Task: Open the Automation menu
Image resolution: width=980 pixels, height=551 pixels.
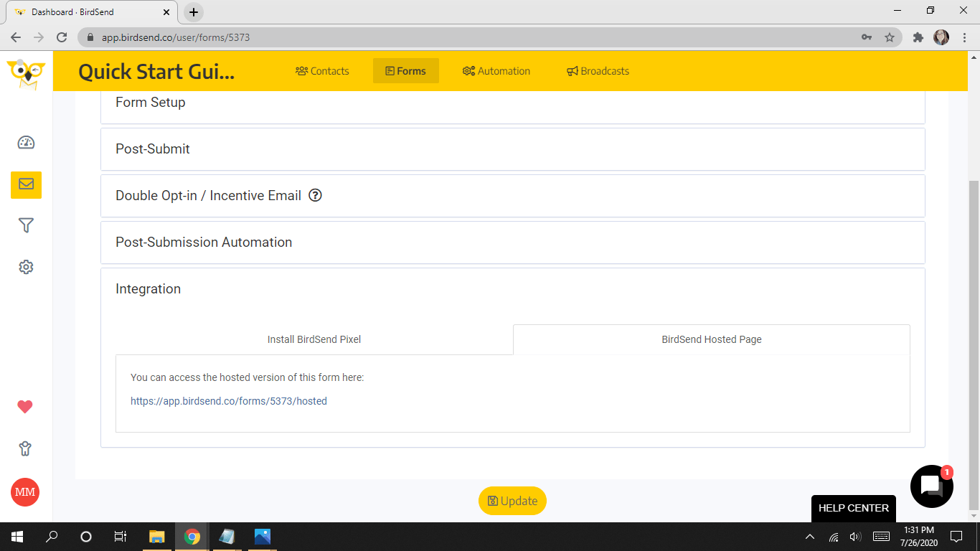Action: pyautogui.click(x=496, y=71)
